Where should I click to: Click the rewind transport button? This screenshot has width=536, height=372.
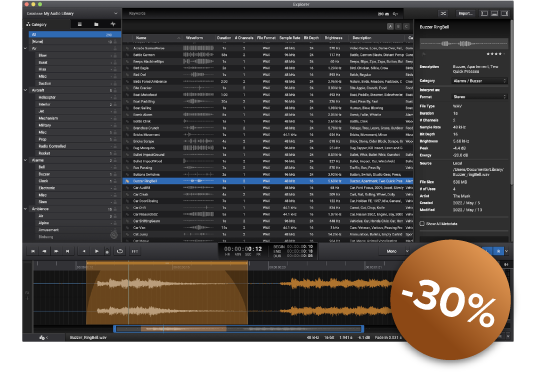44,251
